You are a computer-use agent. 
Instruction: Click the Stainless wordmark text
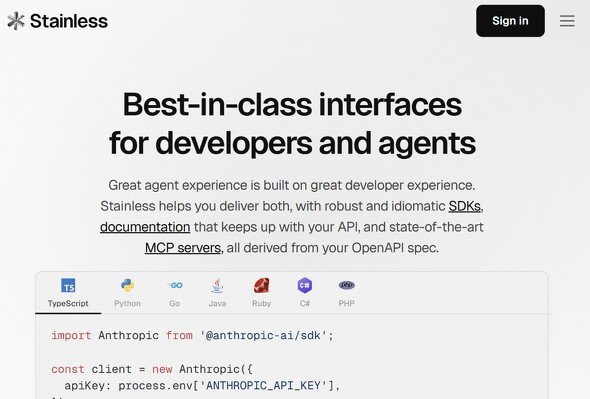click(69, 21)
